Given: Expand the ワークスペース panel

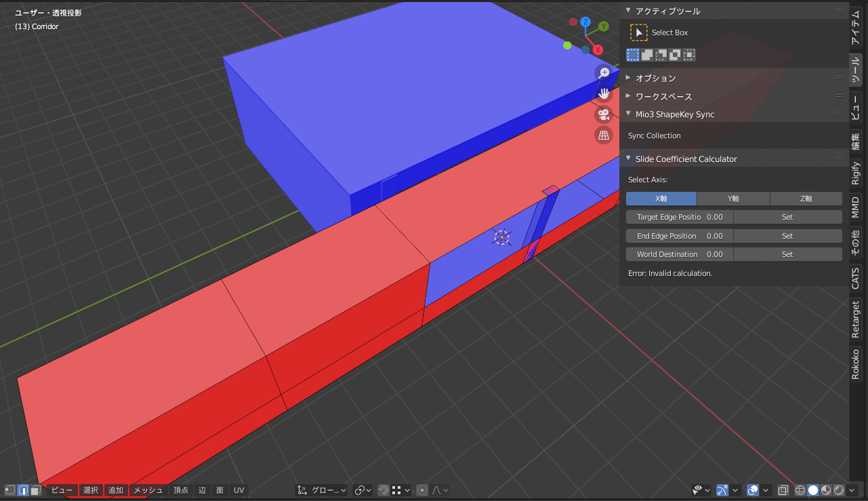Looking at the screenshot, I should point(628,96).
